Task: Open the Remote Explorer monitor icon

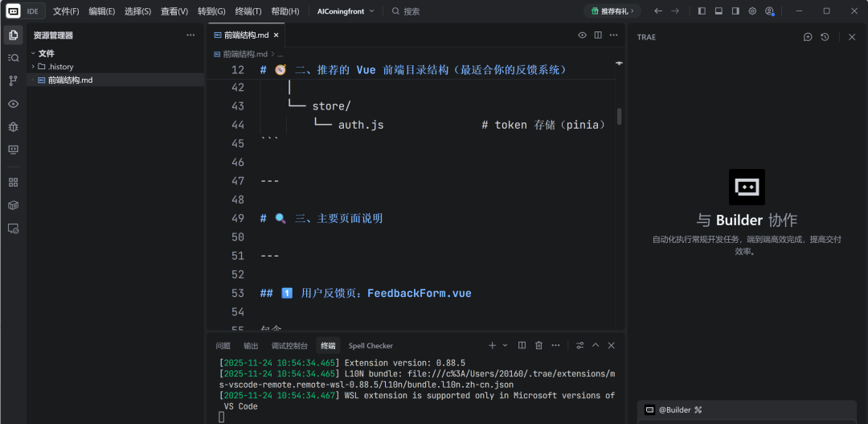Action: (14, 150)
